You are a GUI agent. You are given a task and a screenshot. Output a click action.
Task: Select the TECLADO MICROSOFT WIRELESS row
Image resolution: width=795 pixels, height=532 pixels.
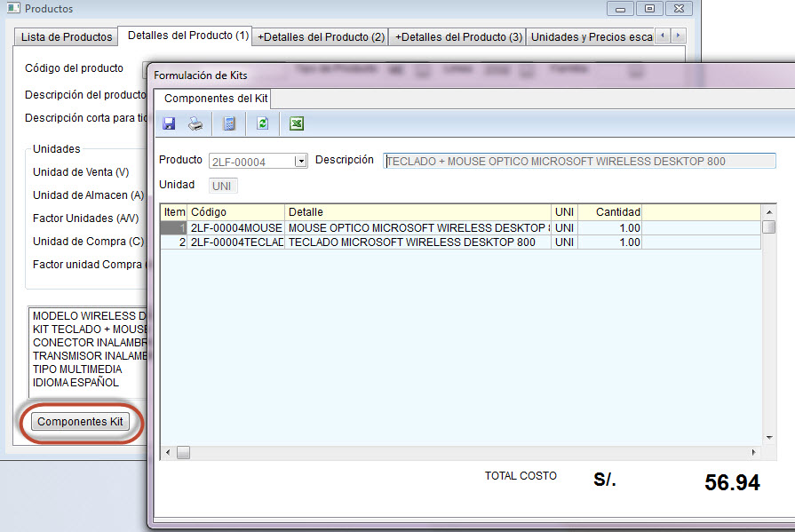(x=417, y=242)
